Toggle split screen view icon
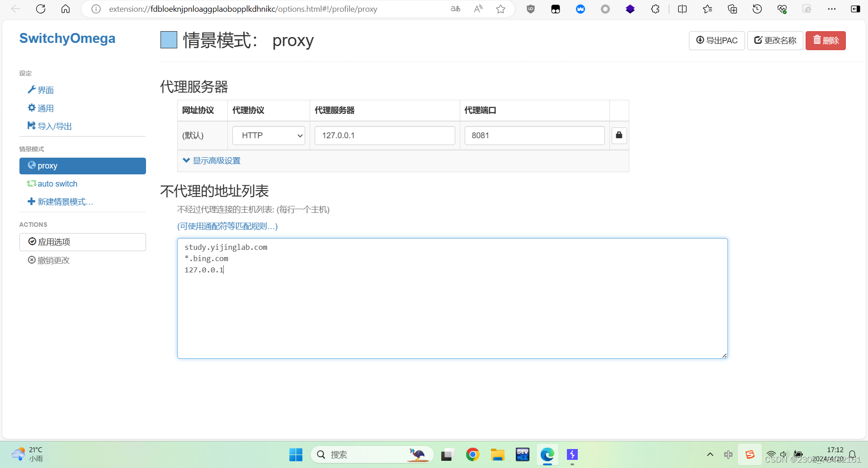868x468 pixels. 683,9
